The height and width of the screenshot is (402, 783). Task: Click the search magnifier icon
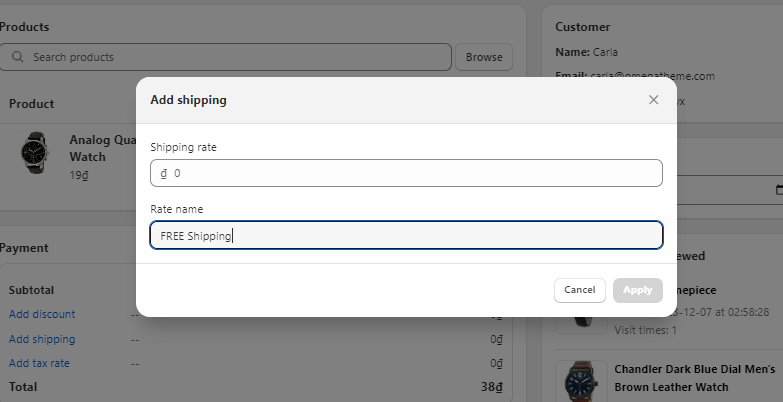pos(18,57)
